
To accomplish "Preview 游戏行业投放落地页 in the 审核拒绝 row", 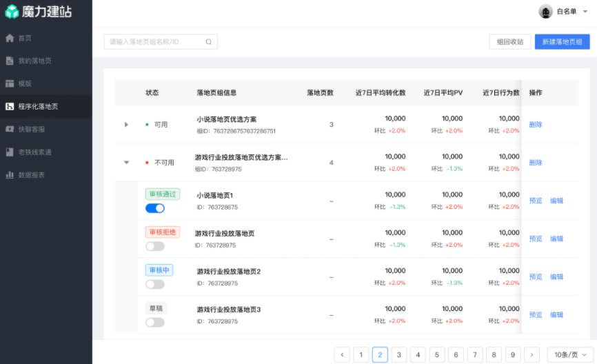I will (x=536, y=239).
